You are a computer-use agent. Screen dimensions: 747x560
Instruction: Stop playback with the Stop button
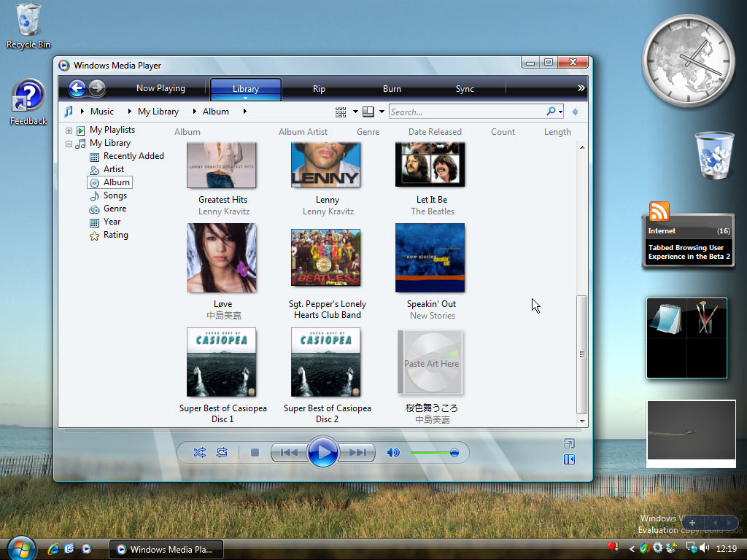255,452
